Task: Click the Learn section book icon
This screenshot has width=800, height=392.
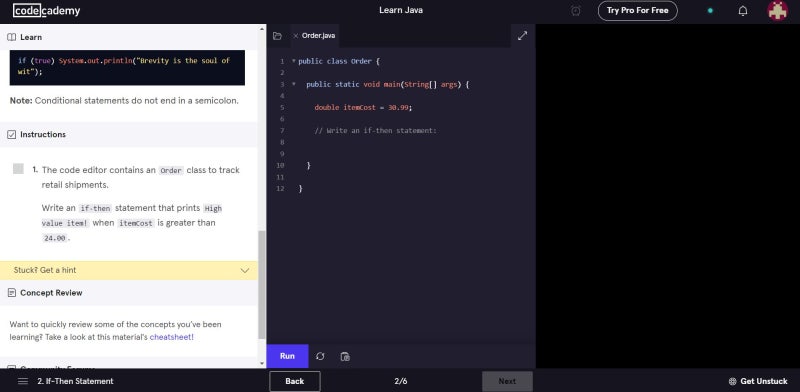Action: pos(11,37)
